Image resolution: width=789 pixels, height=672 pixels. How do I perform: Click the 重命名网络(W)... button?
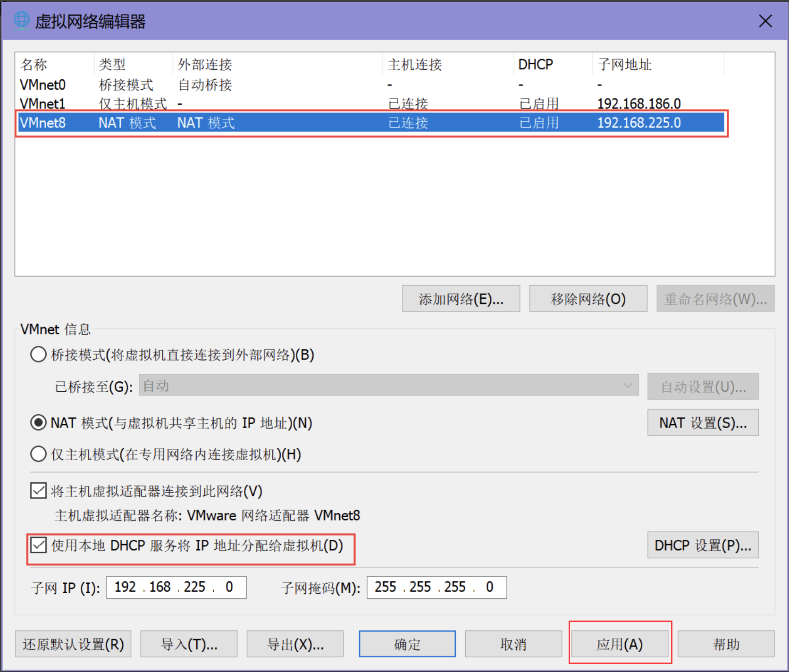(x=715, y=299)
